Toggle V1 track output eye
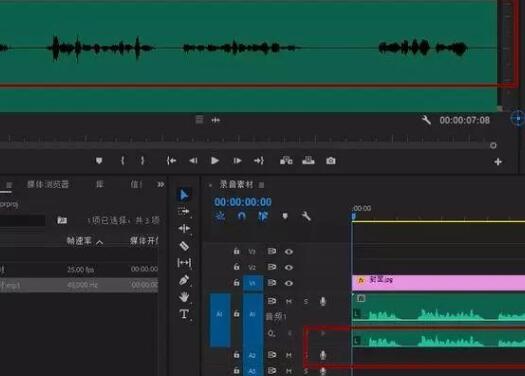525x376 pixels. pyautogui.click(x=289, y=283)
